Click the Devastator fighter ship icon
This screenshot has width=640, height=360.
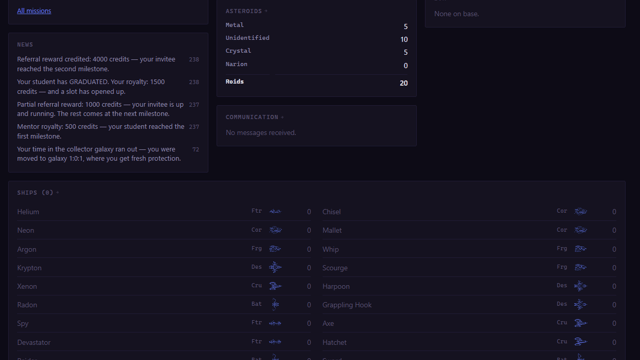[275, 342]
